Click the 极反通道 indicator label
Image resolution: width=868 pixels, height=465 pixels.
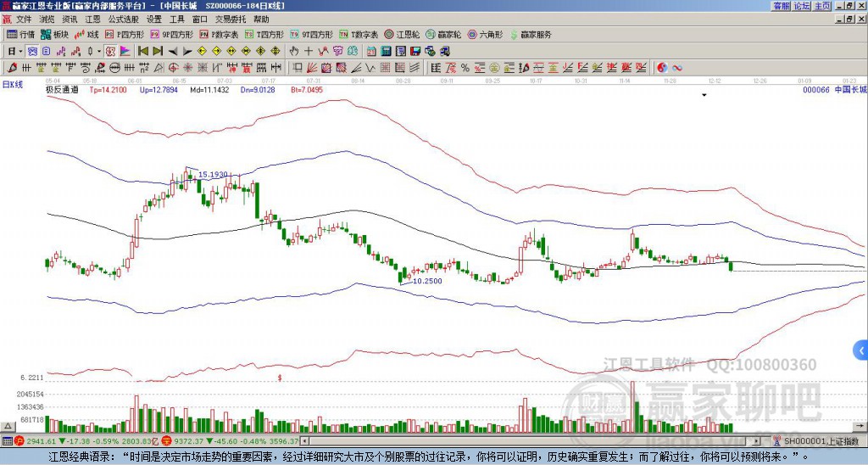click(x=62, y=90)
